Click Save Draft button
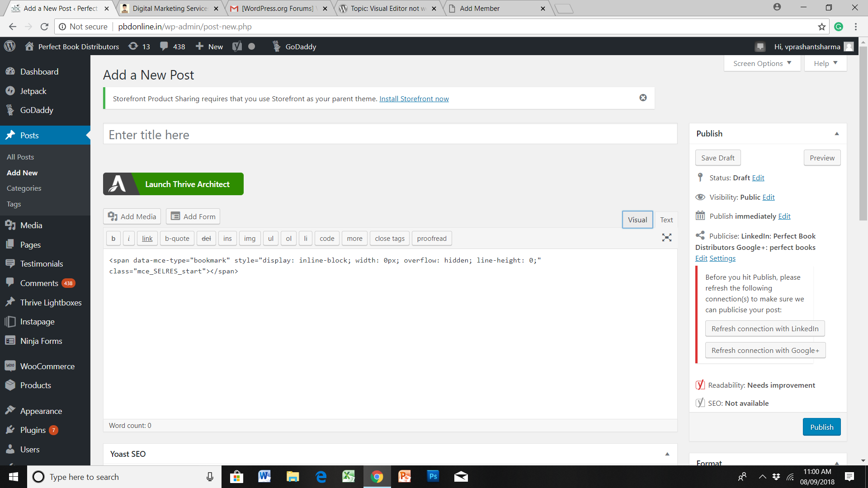Image resolution: width=868 pixels, height=488 pixels. (x=718, y=158)
